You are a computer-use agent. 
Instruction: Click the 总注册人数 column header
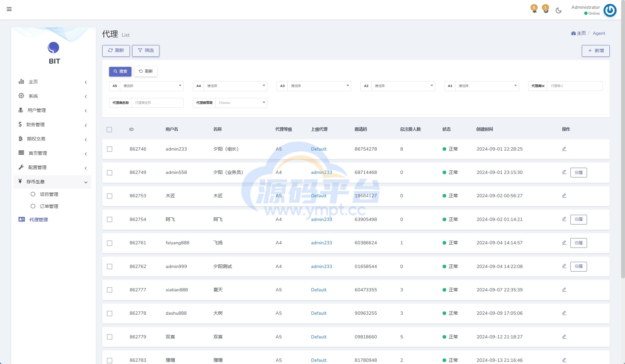coord(410,129)
